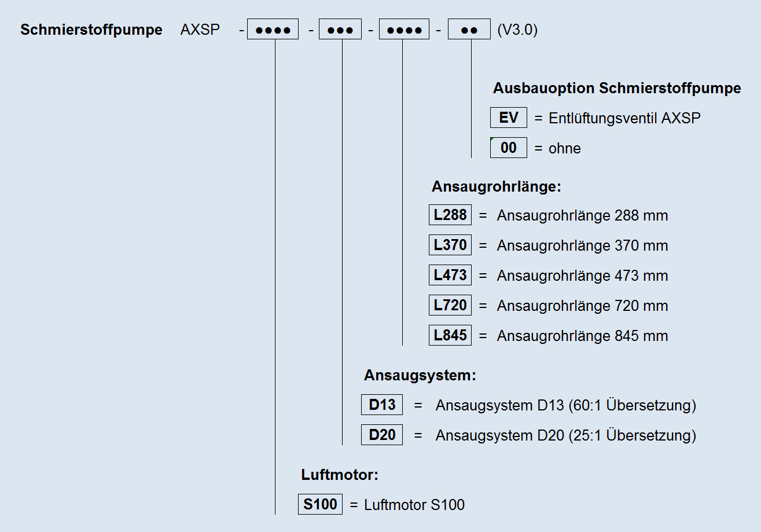Image resolution: width=761 pixels, height=532 pixels.
Task: Click the Luftmotor: heading
Action: tap(340, 475)
